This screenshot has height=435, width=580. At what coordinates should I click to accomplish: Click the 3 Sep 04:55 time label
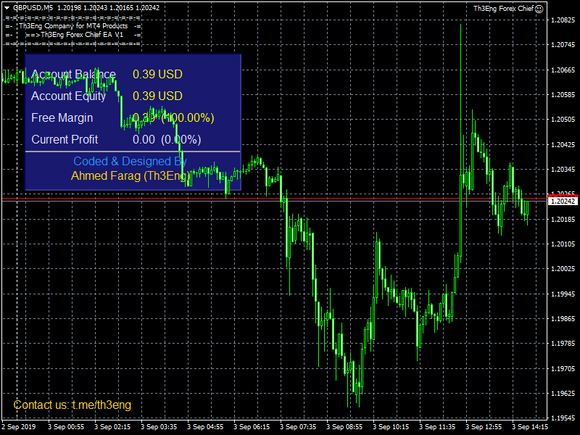pyautogui.click(x=205, y=427)
